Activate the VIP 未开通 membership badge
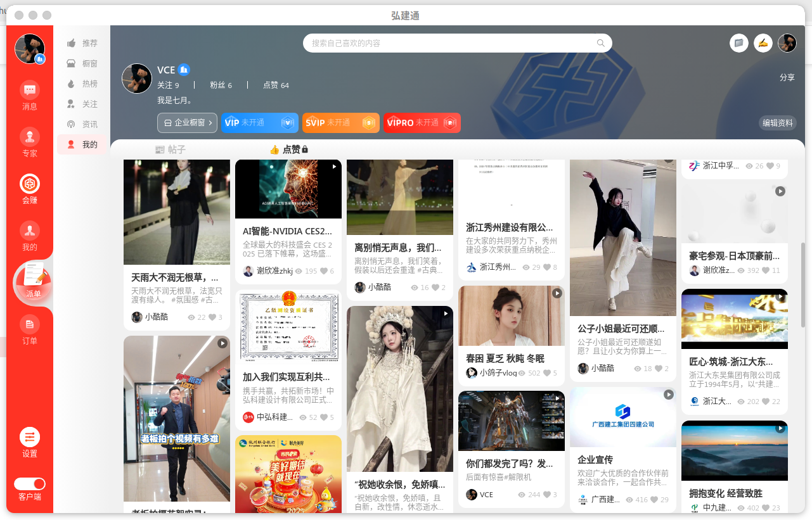The image size is (812, 520). click(x=259, y=123)
